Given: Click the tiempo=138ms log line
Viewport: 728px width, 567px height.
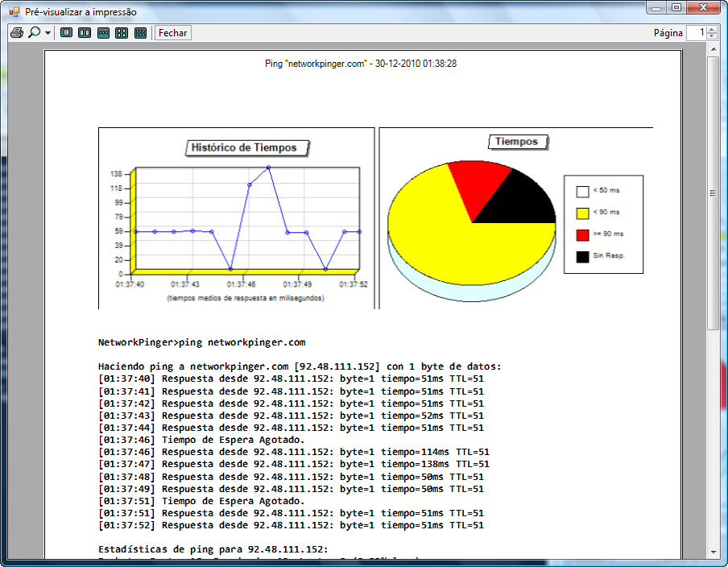Looking at the screenshot, I should point(294,464).
